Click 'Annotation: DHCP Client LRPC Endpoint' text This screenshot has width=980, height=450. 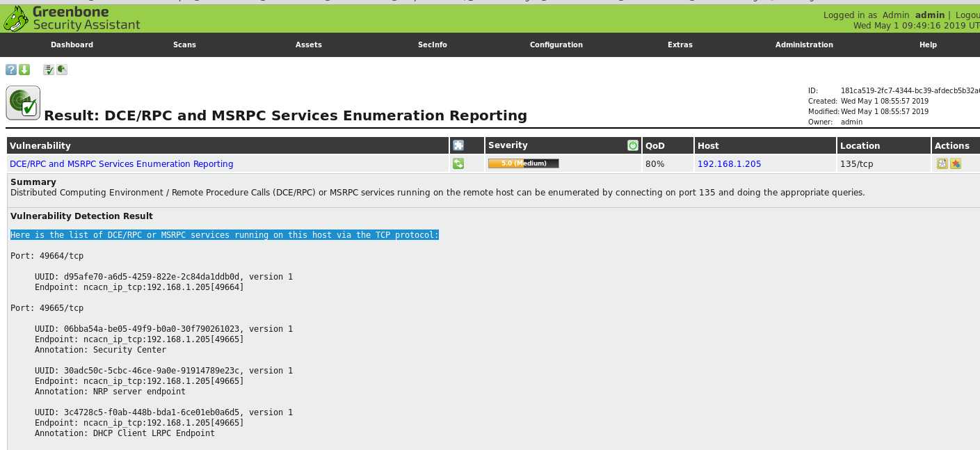pyautogui.click(x=124, y=433)
